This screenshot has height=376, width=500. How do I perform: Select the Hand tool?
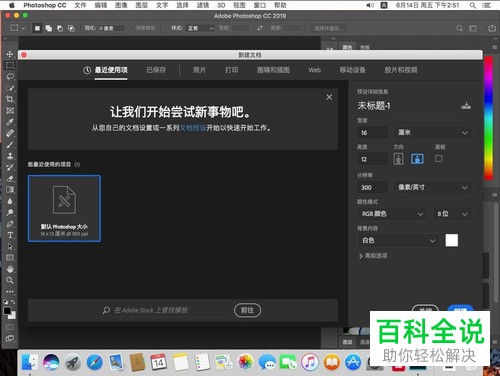click(x=10, y=269)
